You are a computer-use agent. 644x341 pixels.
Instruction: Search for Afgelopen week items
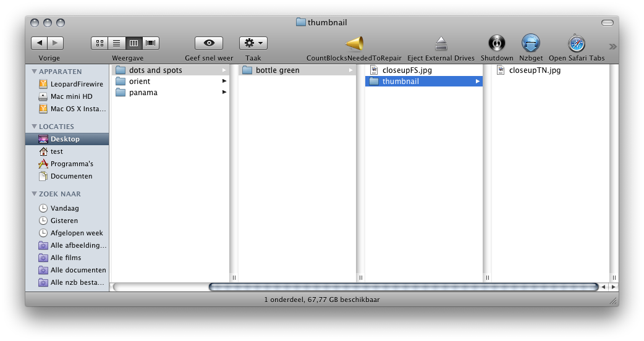[x=67, y=233]
